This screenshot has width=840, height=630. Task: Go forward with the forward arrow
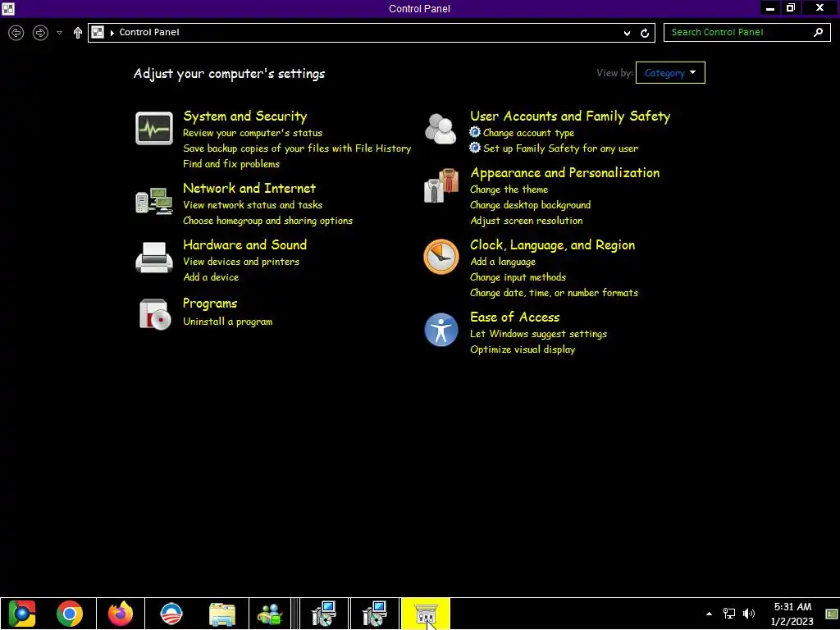pos(40,33)
